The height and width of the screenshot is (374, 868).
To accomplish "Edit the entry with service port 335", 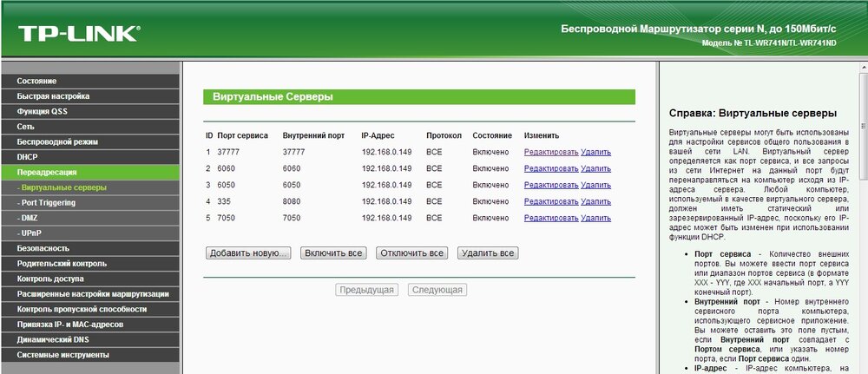I will click(551, 202).
